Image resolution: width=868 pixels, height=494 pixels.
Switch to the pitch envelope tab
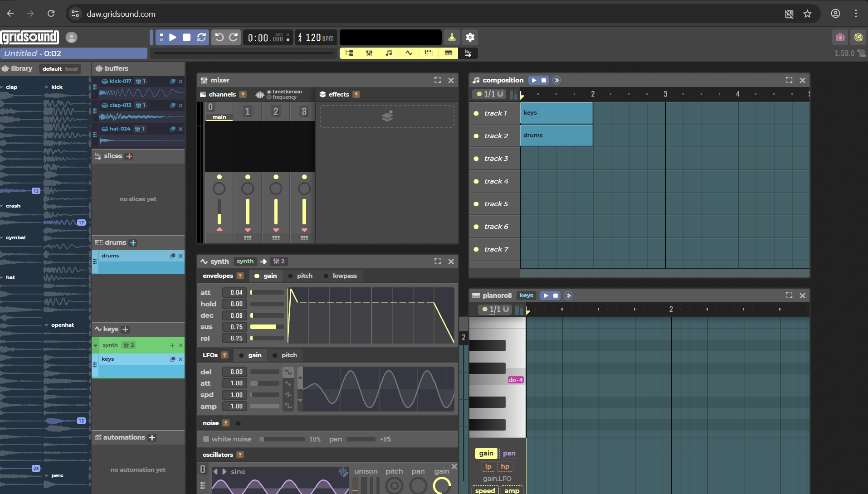click(304, 276)
